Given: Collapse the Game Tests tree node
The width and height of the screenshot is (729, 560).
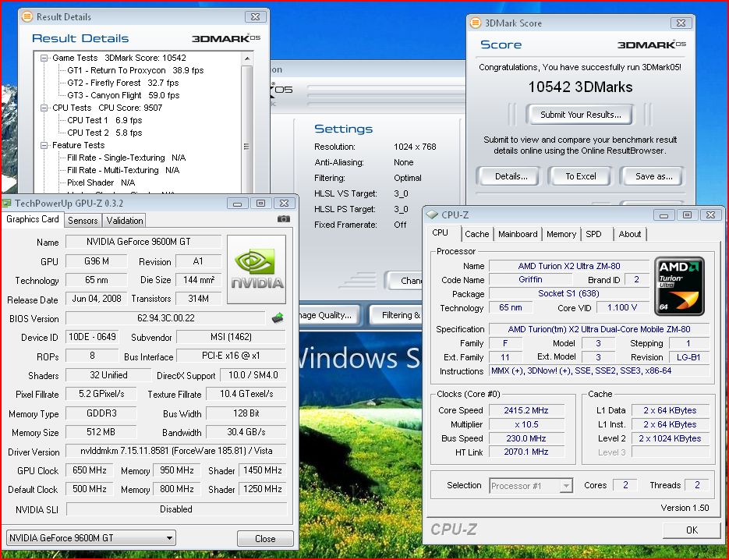Looking at the screenshot, I should [44, 58].
